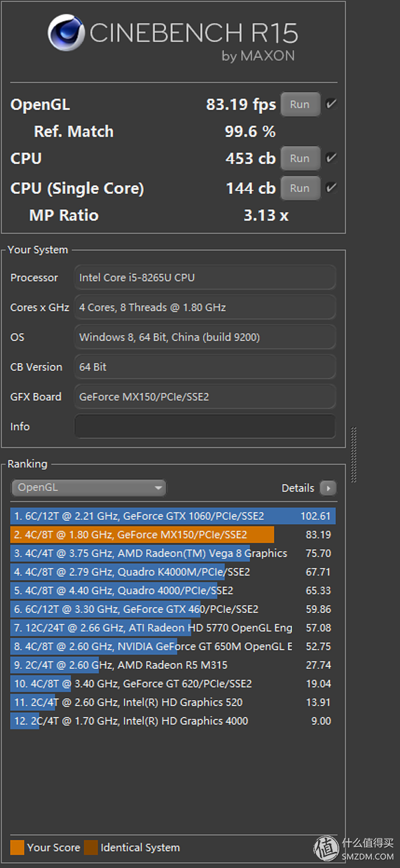Image resolution: width=400 pixels, height=868 pixels.
Task: Select the GeForce MX150 ranking row
Action: point(173,535)
